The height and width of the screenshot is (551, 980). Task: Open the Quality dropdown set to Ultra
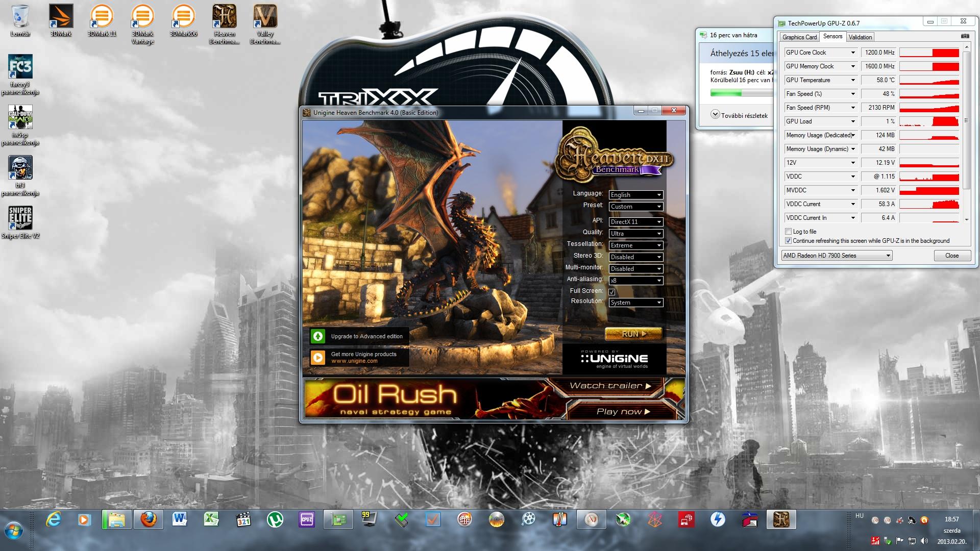635,234
